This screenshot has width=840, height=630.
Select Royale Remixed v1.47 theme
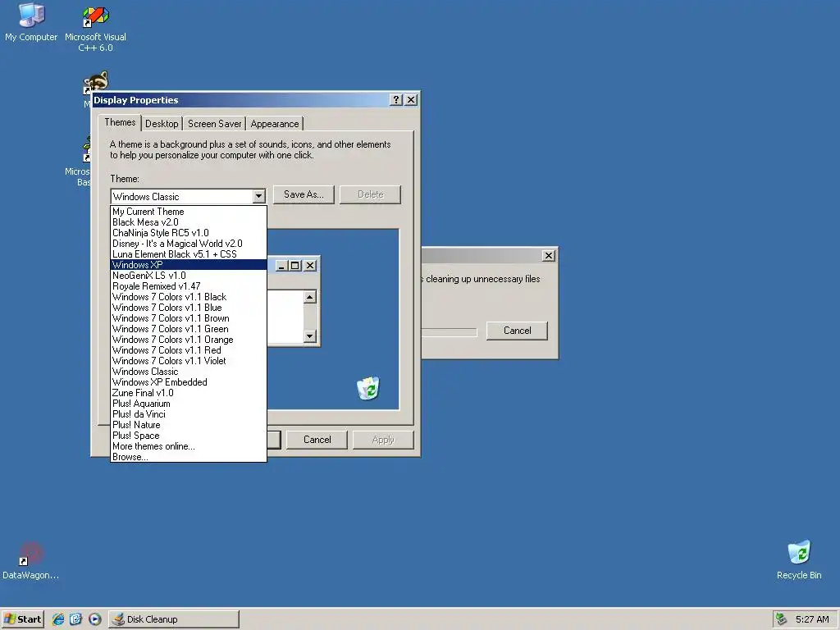(x=189, y=286)
